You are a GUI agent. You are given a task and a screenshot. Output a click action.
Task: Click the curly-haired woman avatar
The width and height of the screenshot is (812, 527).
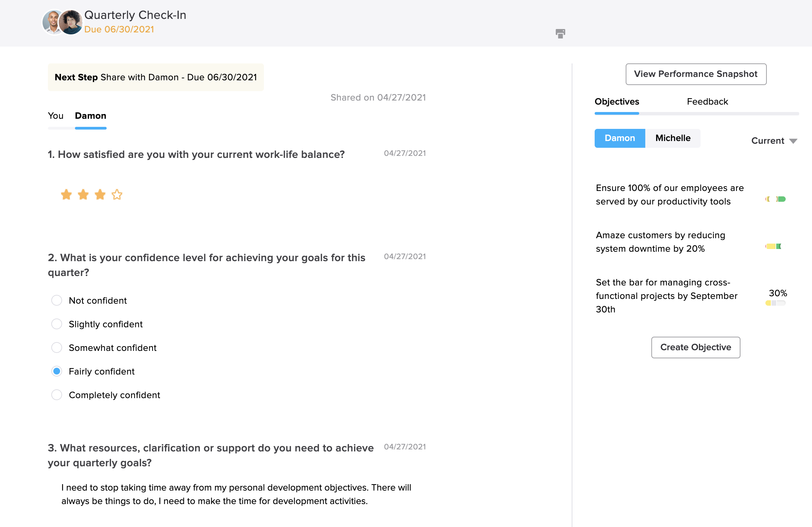tap(71, 23)
